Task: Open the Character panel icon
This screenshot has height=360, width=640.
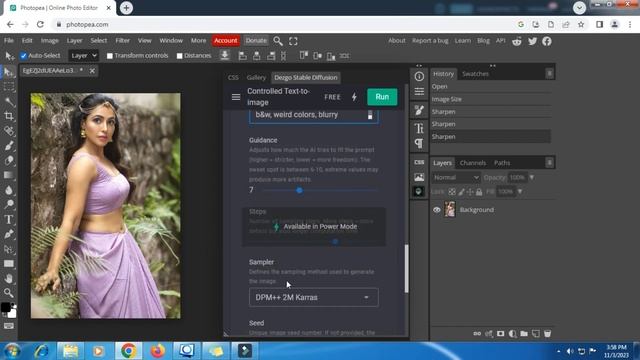Action: [419, 129]
